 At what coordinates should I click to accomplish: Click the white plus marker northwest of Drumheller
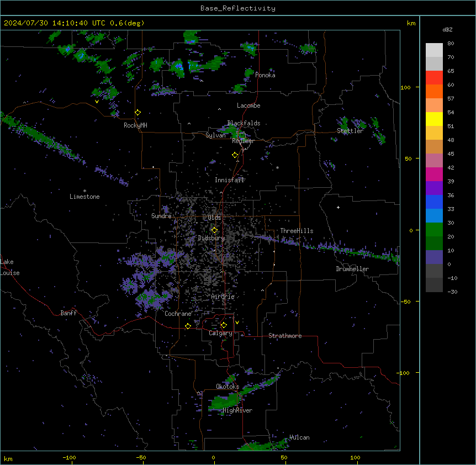pyautogui.click(x=338, y=207)
